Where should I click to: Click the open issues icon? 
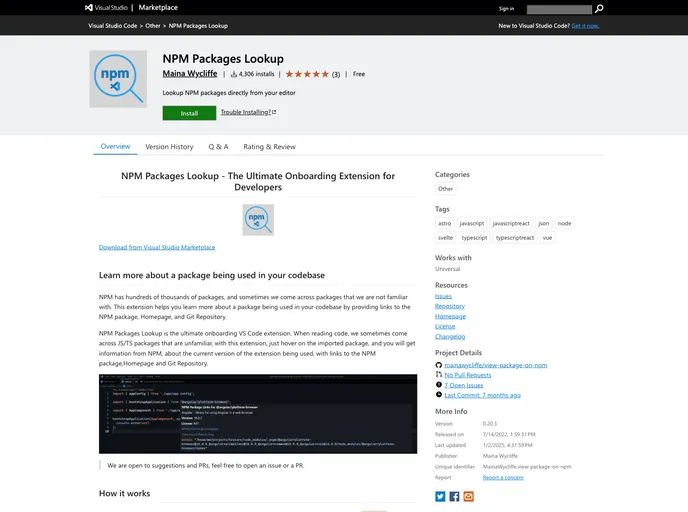click(438, 385)
